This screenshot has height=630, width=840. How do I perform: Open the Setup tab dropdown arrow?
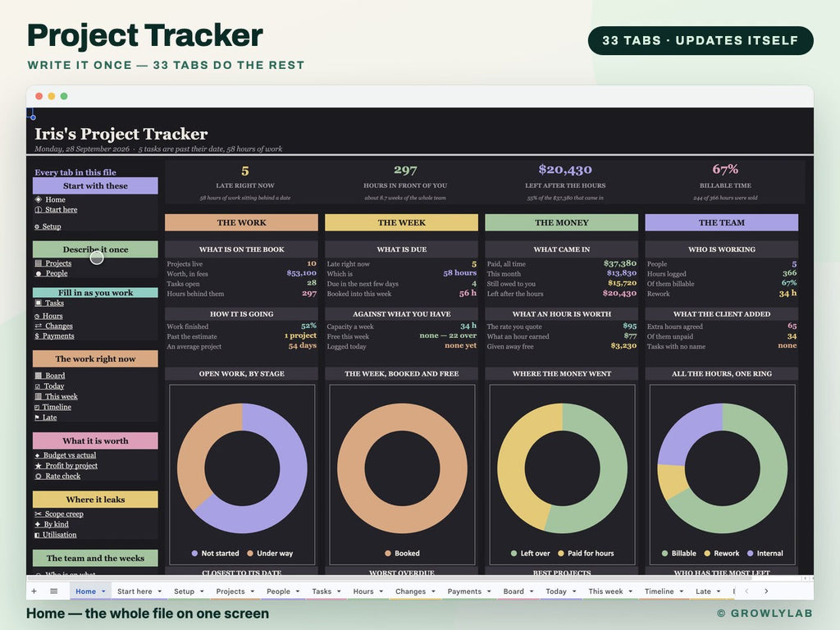click(202, 591)
